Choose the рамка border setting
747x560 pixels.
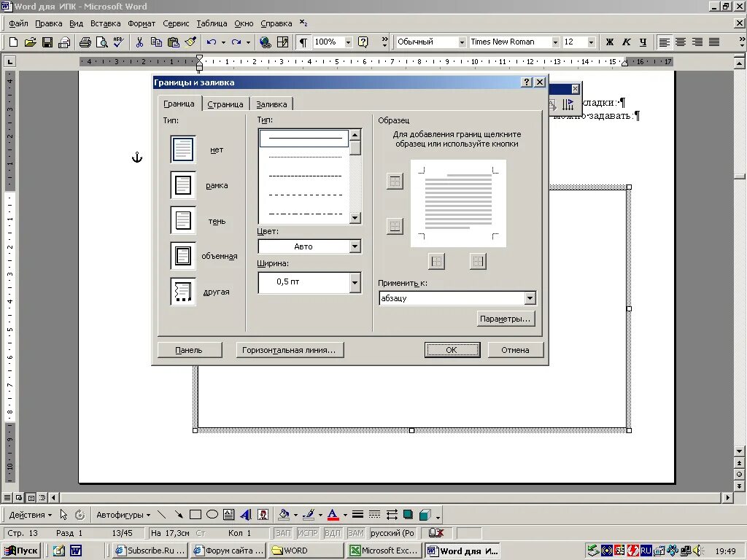(x=183, y=184)
